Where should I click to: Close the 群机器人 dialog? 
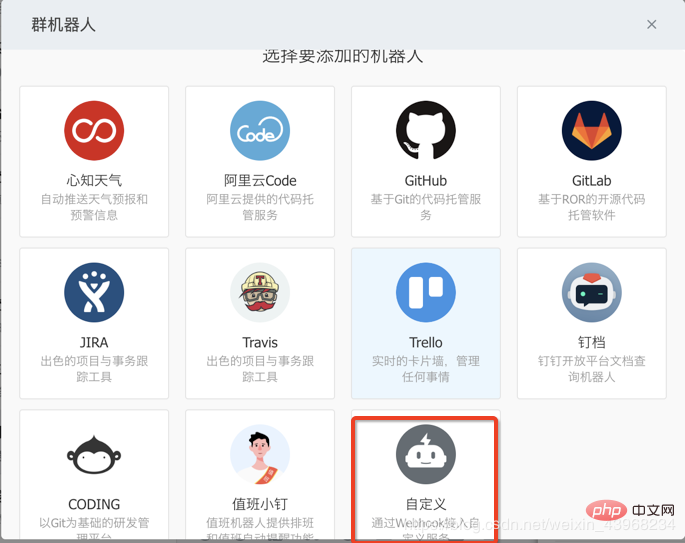pyautogui.click(x=651, y=24)
